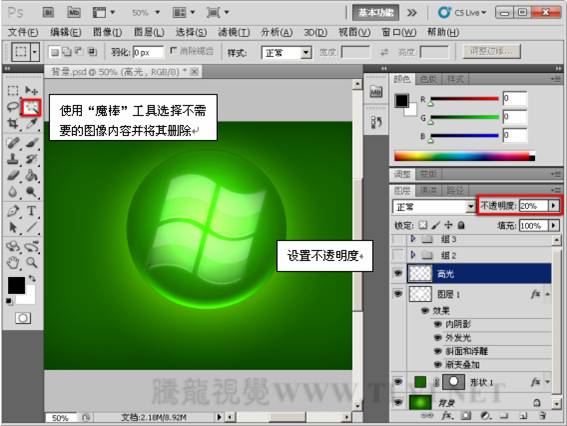Viewport: 567px width, 426px height.
Task: Select the Eraser tool
Action: [x=13, y=176]
